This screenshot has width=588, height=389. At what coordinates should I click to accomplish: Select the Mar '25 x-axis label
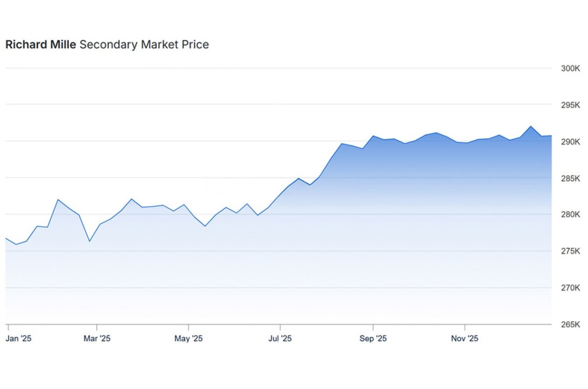click(97, 339)
